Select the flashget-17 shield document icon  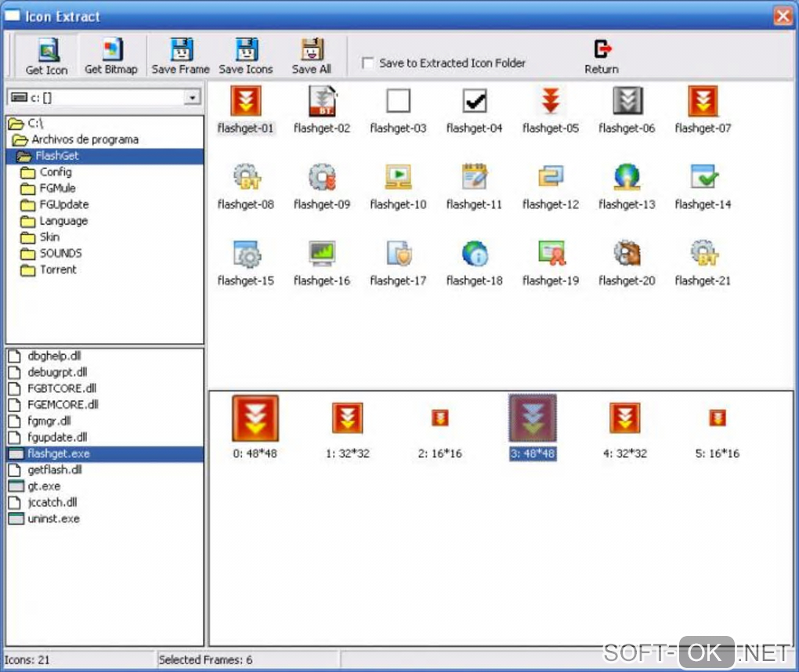click(398, 262)
